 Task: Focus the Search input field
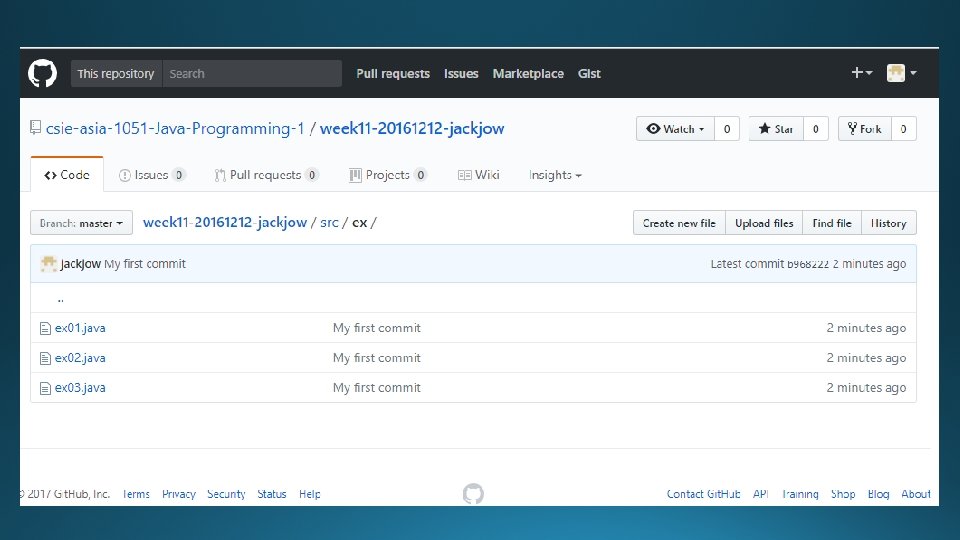252,73
